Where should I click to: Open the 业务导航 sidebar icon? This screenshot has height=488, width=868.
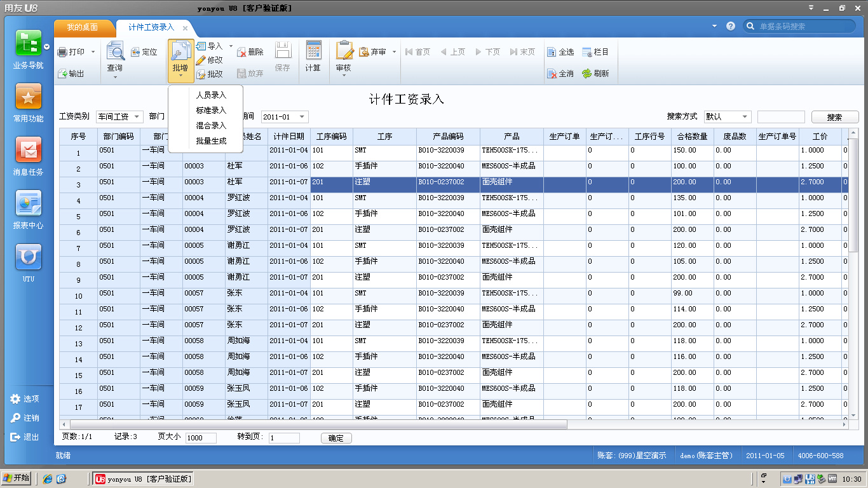pyautogui.click(x=29, y=43)
